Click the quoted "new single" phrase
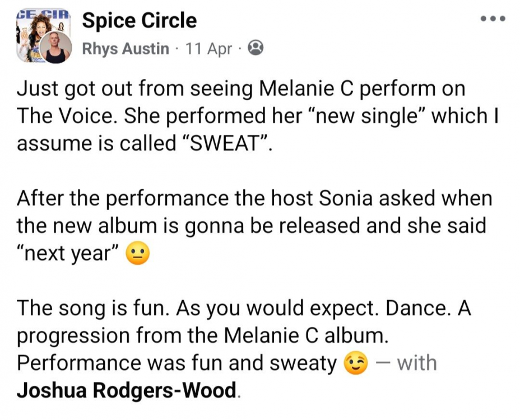520x420 pixels. (x=366, y=116)
